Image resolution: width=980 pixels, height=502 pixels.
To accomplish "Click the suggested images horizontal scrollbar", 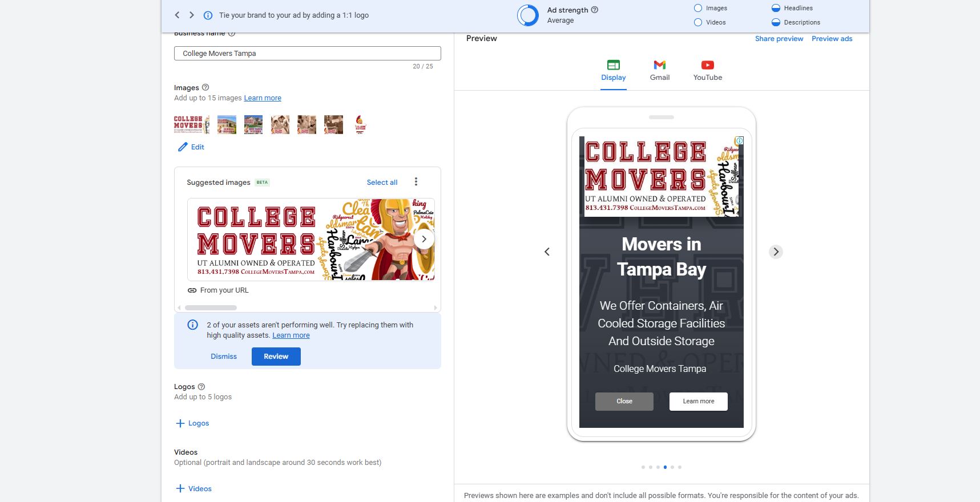I will point(211,308).
